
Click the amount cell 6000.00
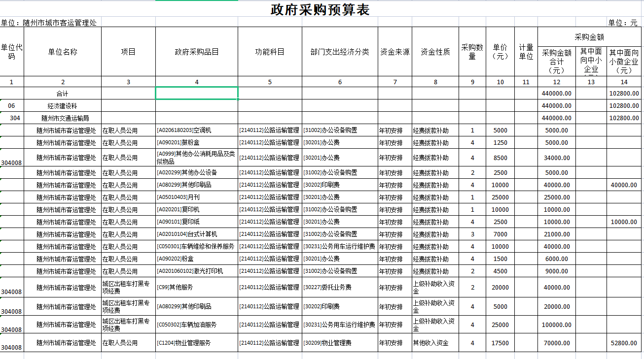(557, 259)
